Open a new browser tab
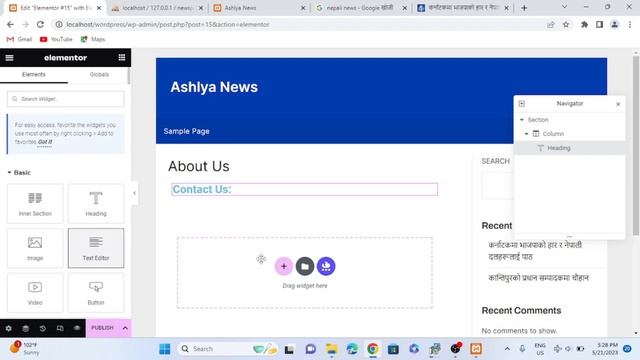This screenshot has height=360, width=640. 524,8
